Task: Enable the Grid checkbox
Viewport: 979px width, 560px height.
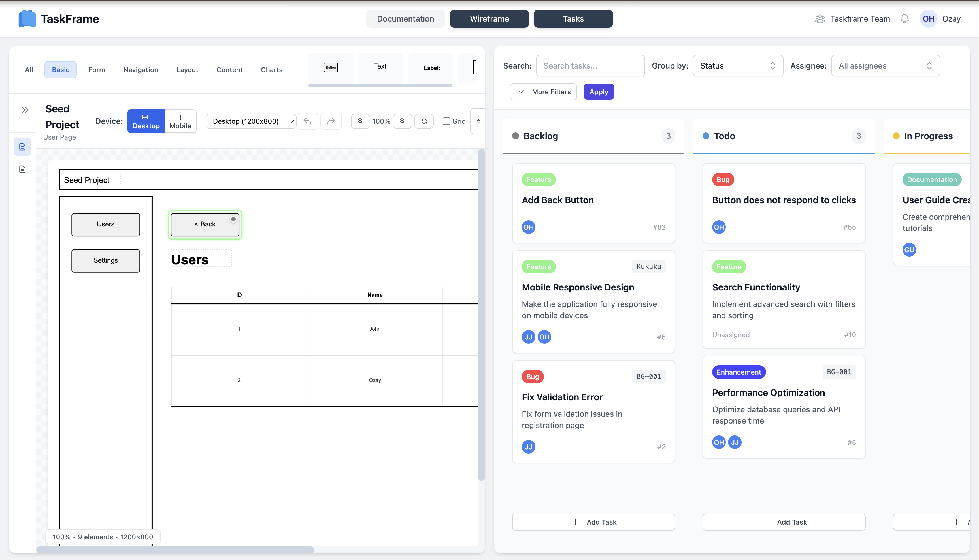Action: (x=446, y=121)
